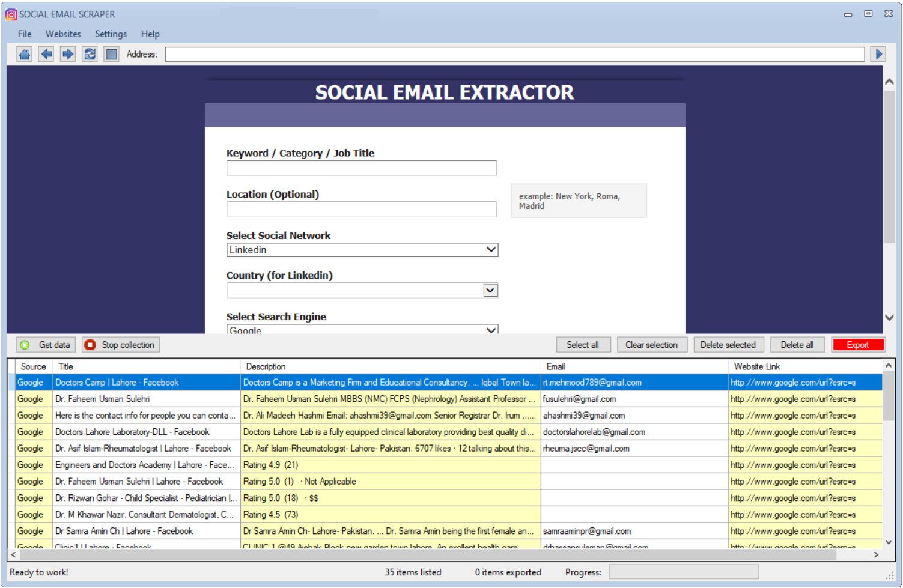Click into the Location (Optional) field
The height and width of the screenshot is (588, 903).
[361, 210]
